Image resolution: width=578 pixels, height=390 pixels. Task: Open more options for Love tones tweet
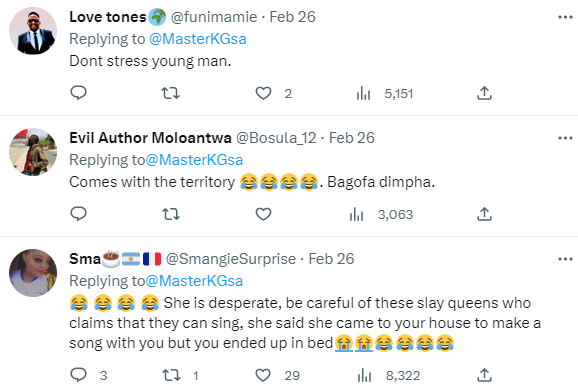(x=565, y=17)
